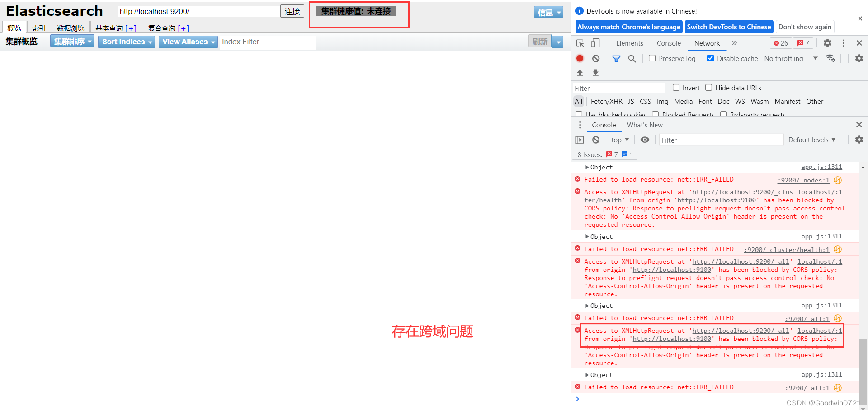Click Always match Chrome's language
The width and height of the screenshot is (868, 410).
[629, 27]
